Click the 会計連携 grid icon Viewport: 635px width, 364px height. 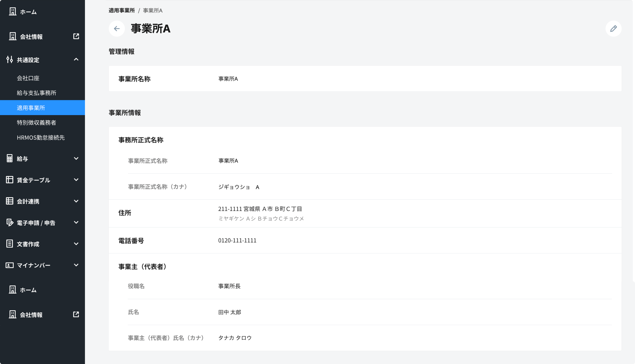point(10,201)
